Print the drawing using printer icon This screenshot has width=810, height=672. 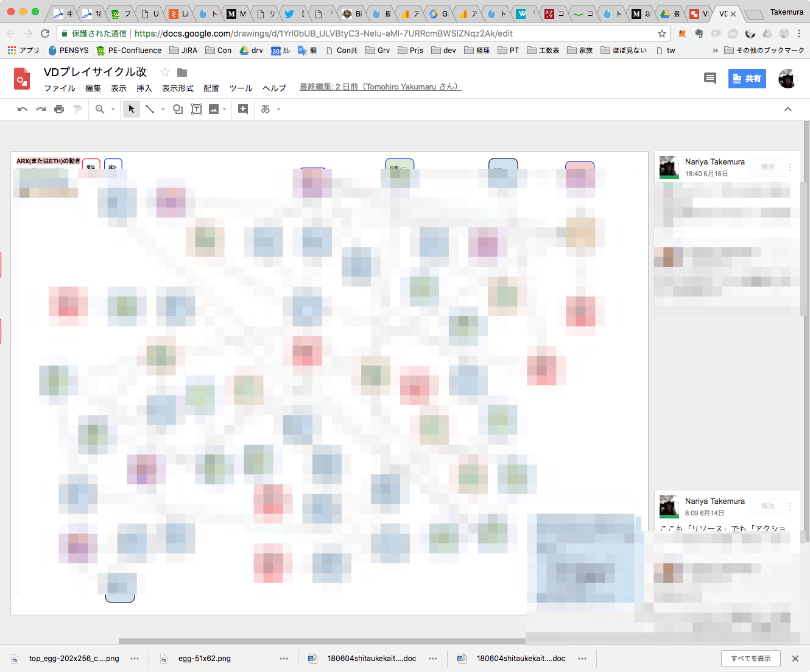(x=59, y=109)
